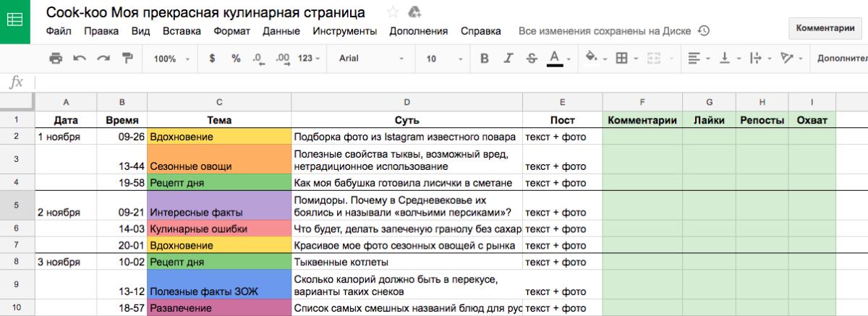
Task: Toggle italic formatting
Action: pyautogui.click(x=509, y=59)
